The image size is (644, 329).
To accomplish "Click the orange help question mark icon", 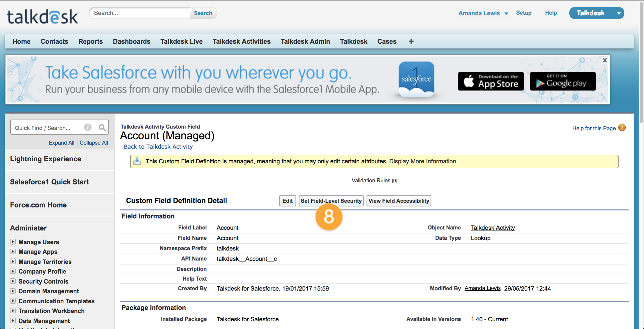I will pyautogui.click(x=622, y=128).
